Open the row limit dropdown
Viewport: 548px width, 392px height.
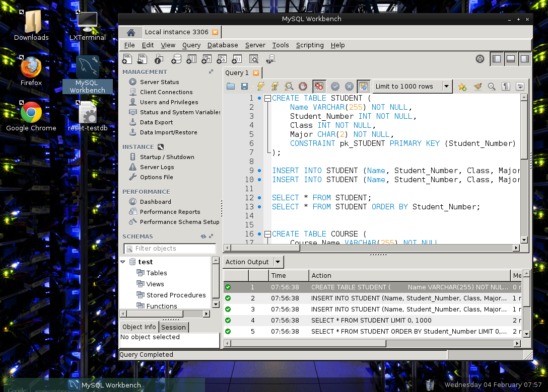tap(446, 86)
